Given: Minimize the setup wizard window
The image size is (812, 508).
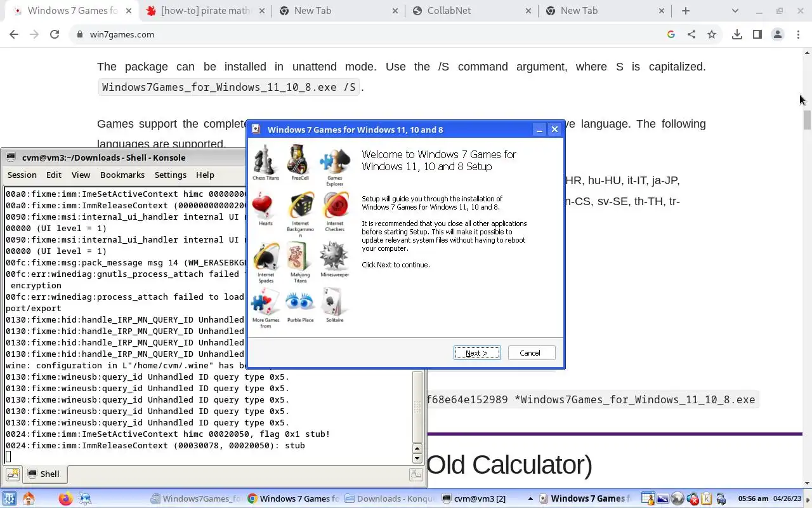Looking at the screenshot, I should (x=539, y=130).
